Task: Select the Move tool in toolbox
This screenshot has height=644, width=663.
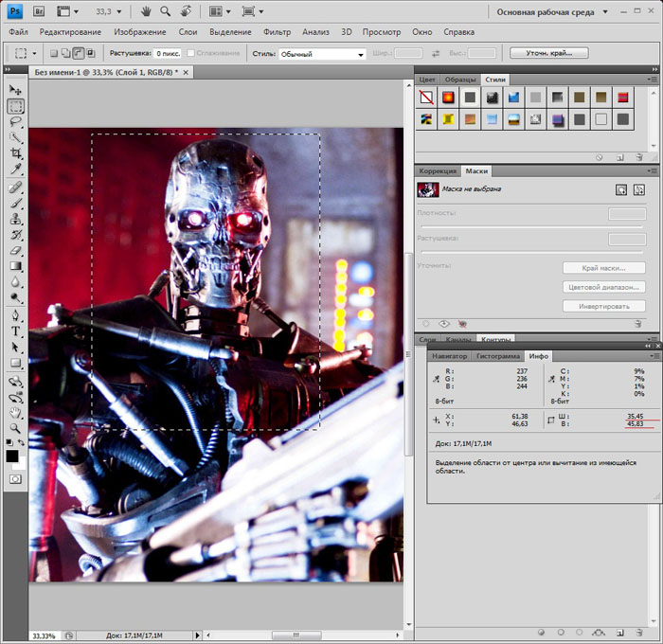Action: (15, 90)
